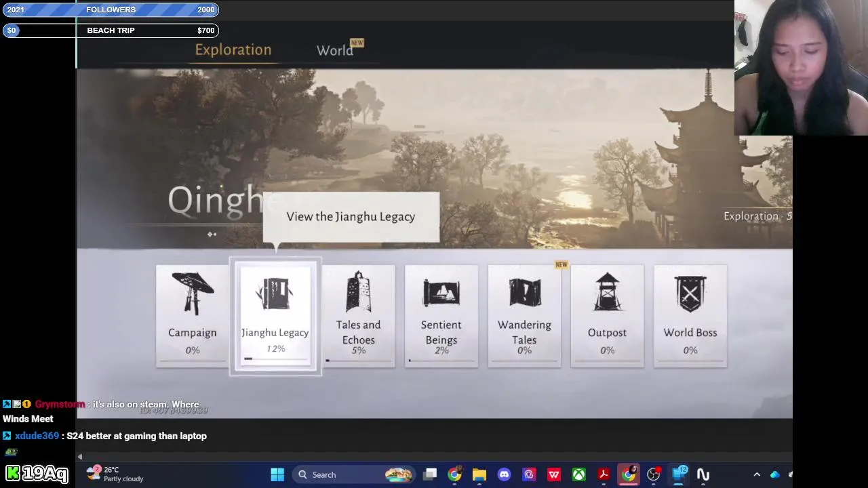Click the Campaign 0% text
868x488 pixels.
(x=193, y=350)
